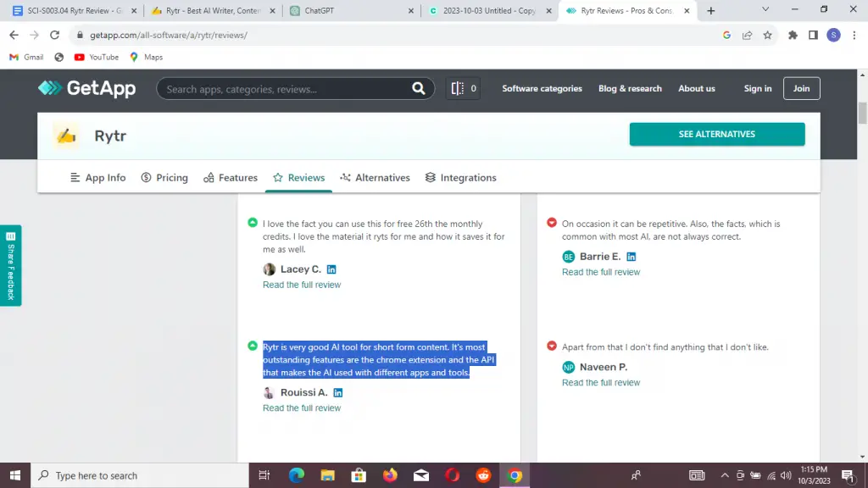Open the App Info tab
Screen dimensions: 868x488
(x=98, y=178)
